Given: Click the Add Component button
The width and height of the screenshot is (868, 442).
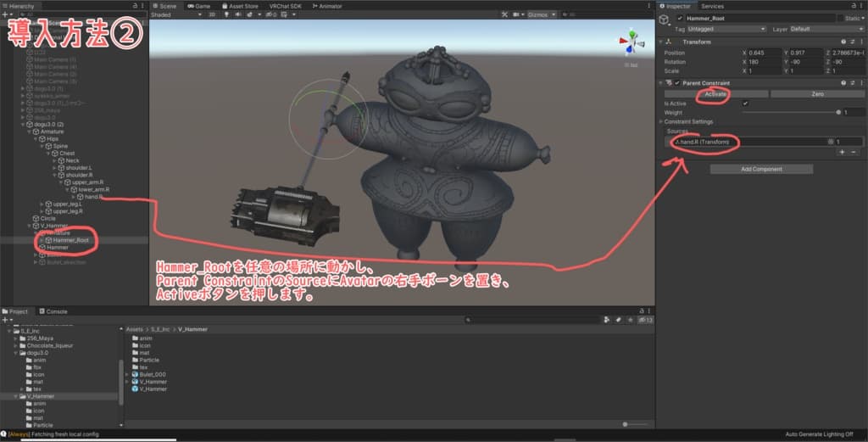Looking at the screenshot, I should (761, 169).
